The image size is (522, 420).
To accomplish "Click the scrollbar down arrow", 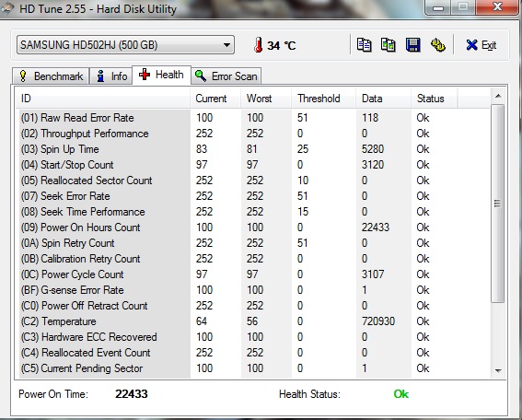I will 498,370.
